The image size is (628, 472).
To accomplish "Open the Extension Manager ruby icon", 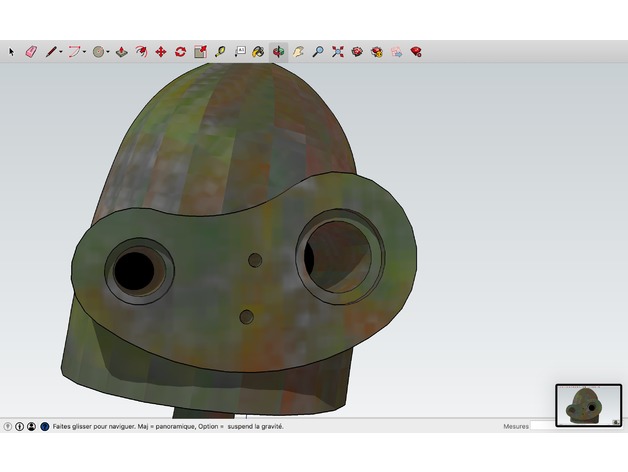I will click(x=416, y=52).
